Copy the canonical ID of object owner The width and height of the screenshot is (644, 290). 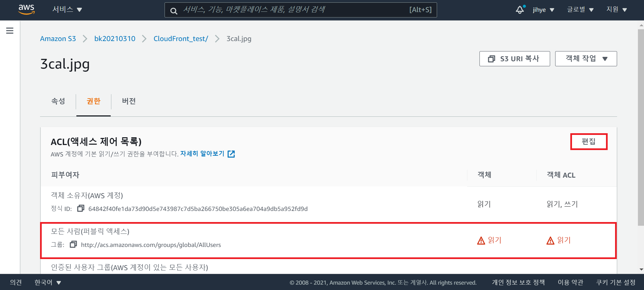click(80, 209)
